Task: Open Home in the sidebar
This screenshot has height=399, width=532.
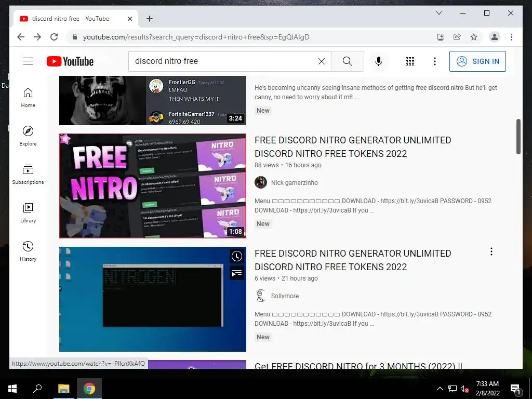Action: (x=28, y=98)
